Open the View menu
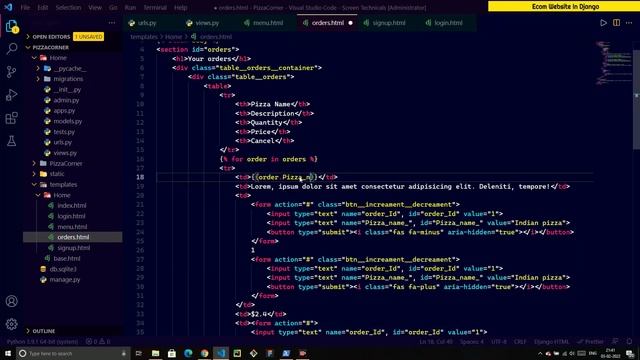The image size is (640, 360). pos(95,7)
